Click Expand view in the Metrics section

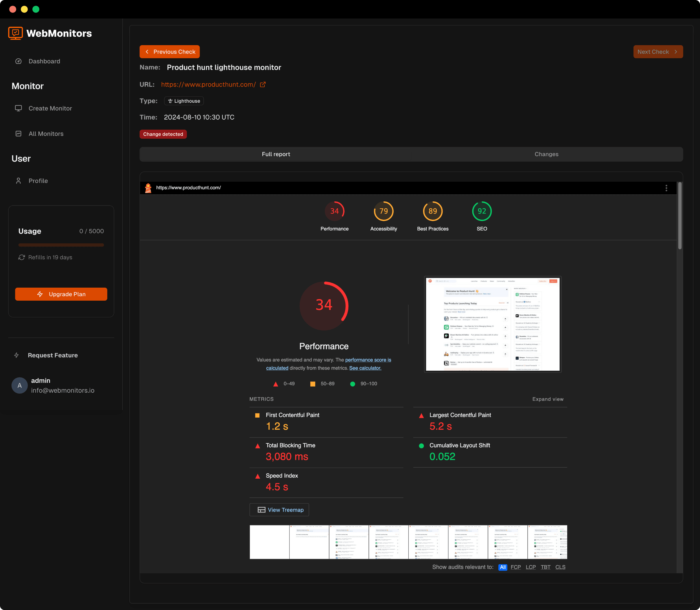(548, 399)
